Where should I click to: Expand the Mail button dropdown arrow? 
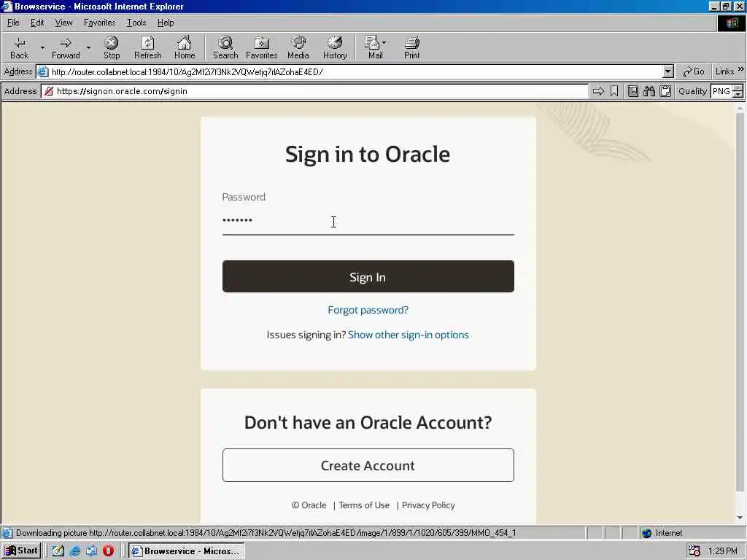click(x=384, y=42)
